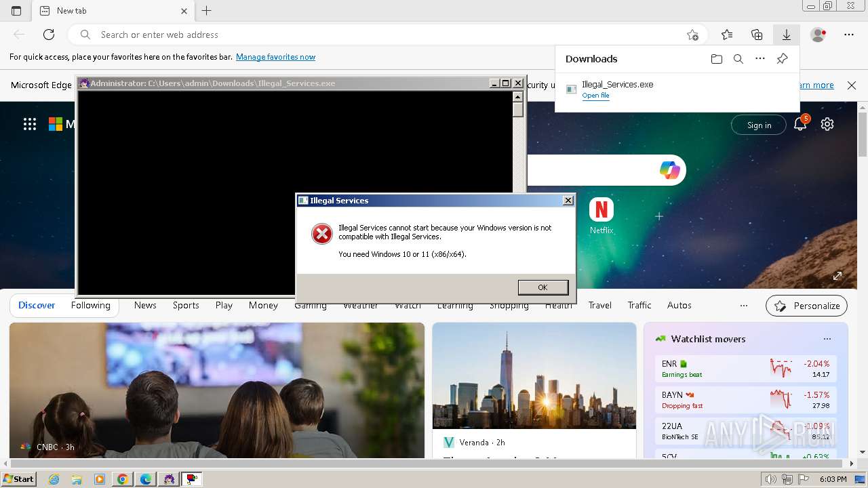Open the Favorites toolbar icon
Image resolution: width=868 pixels, height=488 pixels.
coord(727,35)
